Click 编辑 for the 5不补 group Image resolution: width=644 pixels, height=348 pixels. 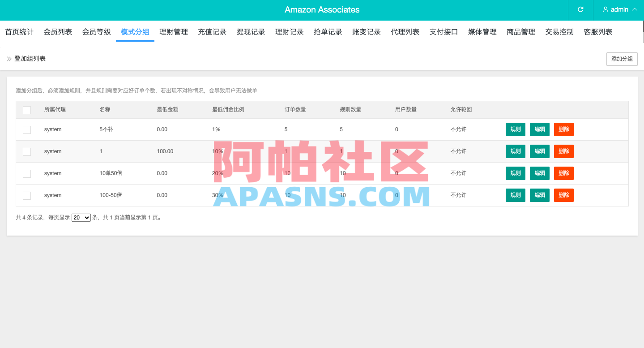pyautogui.click(x=540, y=129)
